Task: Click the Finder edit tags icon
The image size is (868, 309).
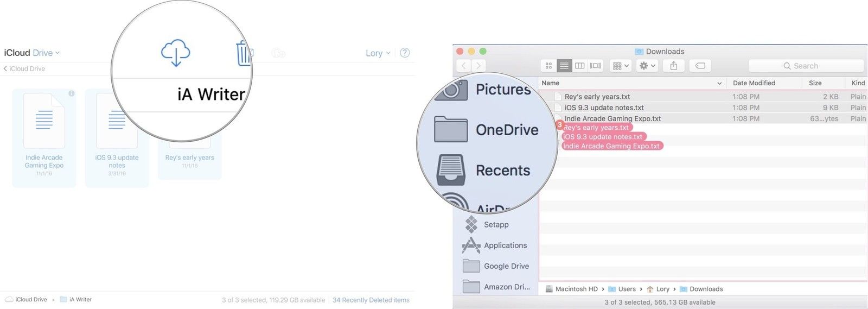Action: [x=700, y=66]
